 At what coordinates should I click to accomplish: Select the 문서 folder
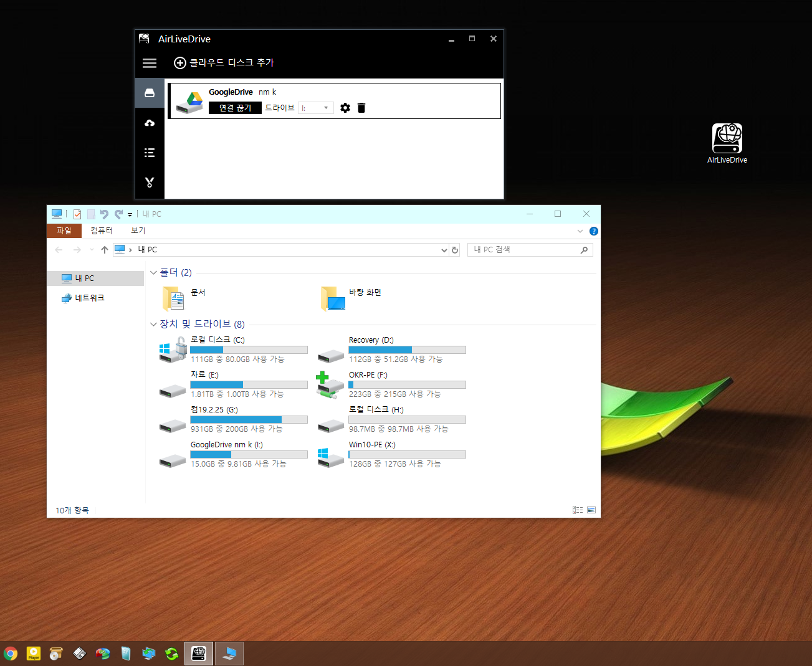tap(184, 298)
